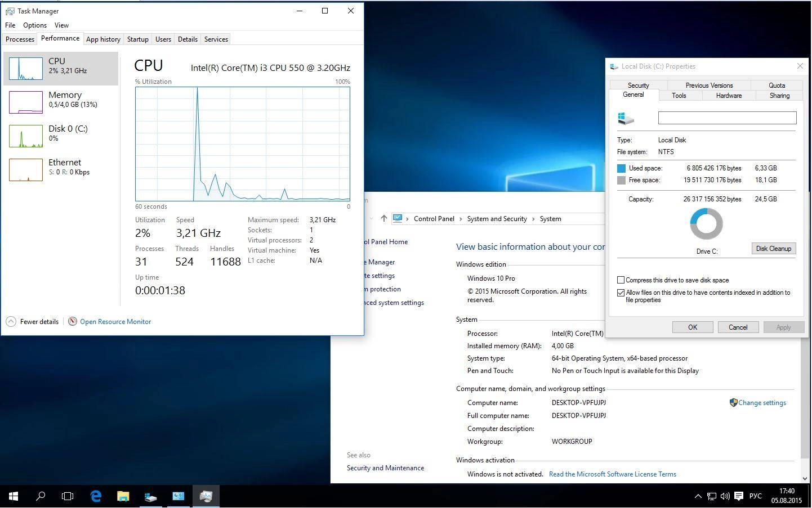Click the gray Free space swatch

click(x=622, y=181)
